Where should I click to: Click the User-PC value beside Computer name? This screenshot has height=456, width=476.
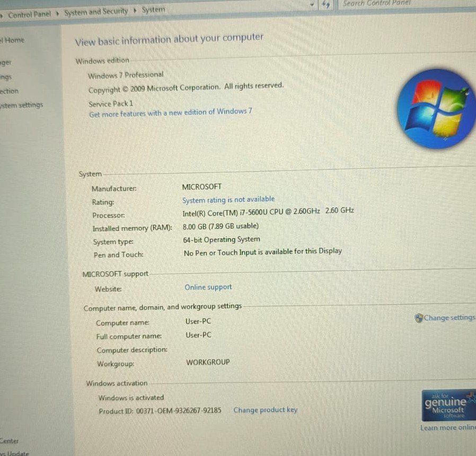pos(198,321)
